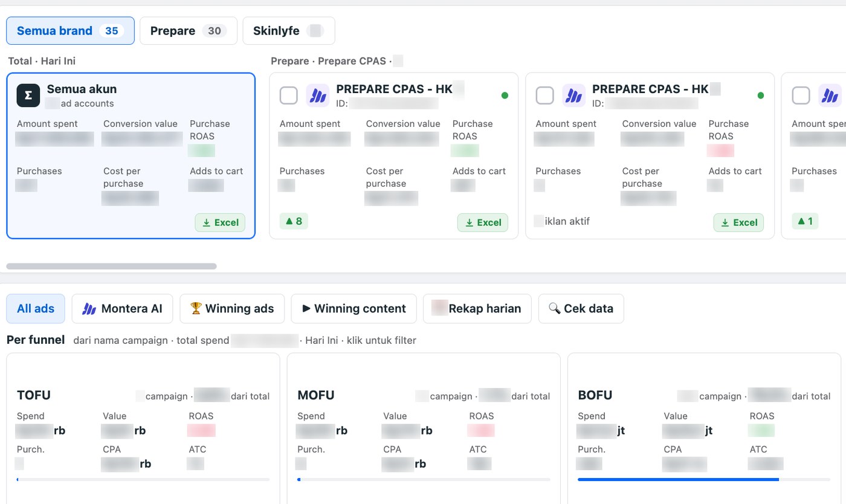Viewport: 846px width, 504px height.
Task: Click the "Total · Hari Ini" label
Action: 42,61
